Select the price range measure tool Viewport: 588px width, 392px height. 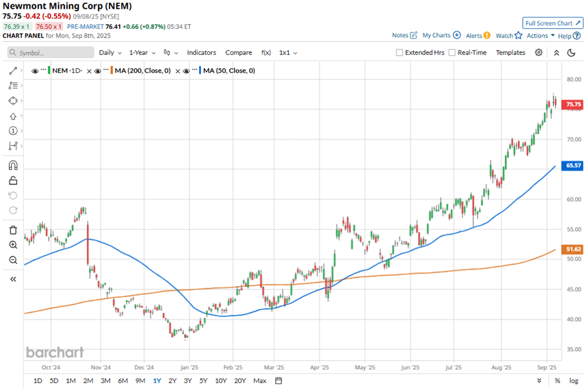tap(13, 146)
